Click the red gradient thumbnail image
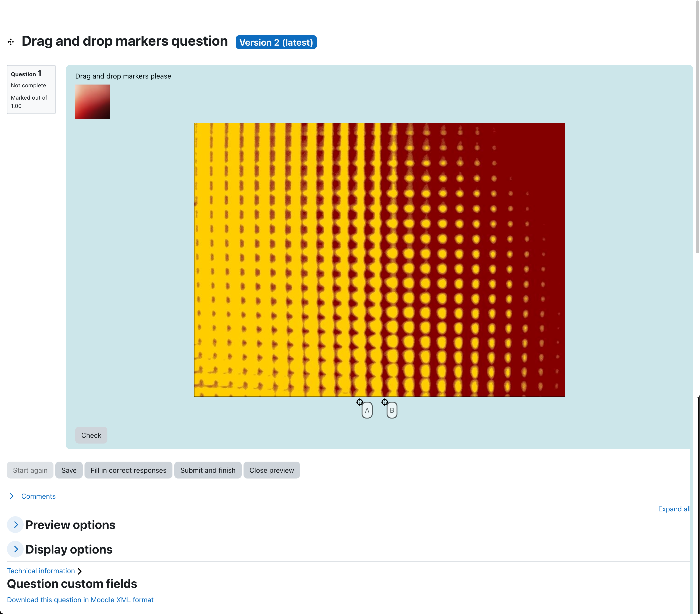 pyautogui.click(x=92, y=102)
